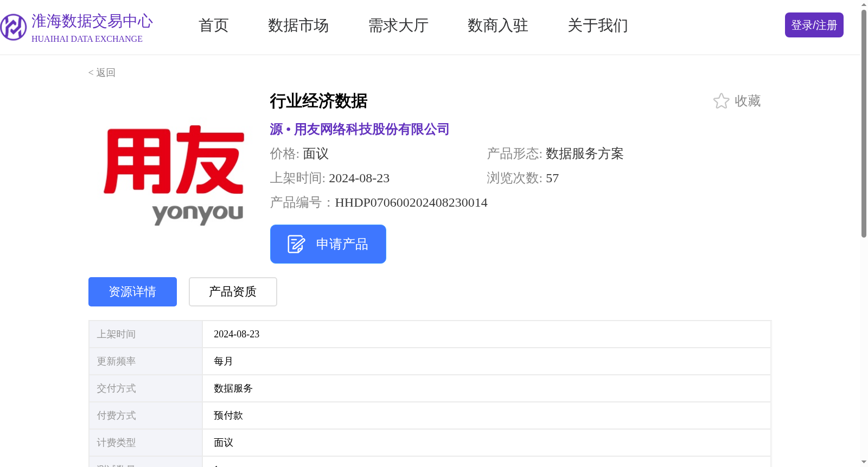The image size is (868, 467).
Task: Click the 申请产品 button
Action: 328,244
